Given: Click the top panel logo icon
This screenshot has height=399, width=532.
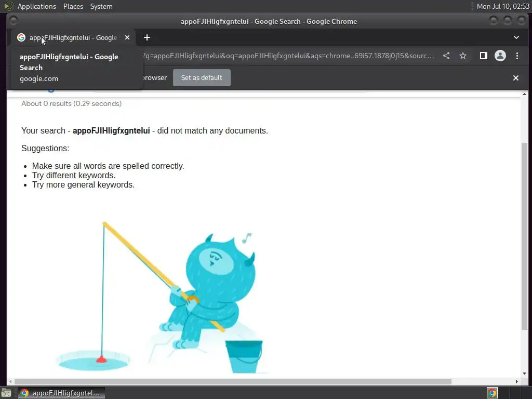Looking at the screenshot, I should tap(8, 6).
